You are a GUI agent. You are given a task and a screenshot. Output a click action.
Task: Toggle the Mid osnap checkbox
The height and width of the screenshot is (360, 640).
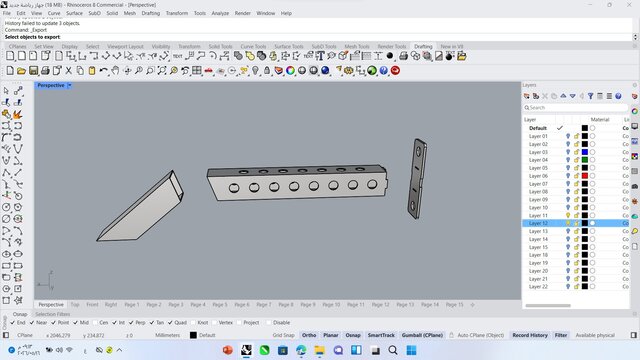coord(76,322)
